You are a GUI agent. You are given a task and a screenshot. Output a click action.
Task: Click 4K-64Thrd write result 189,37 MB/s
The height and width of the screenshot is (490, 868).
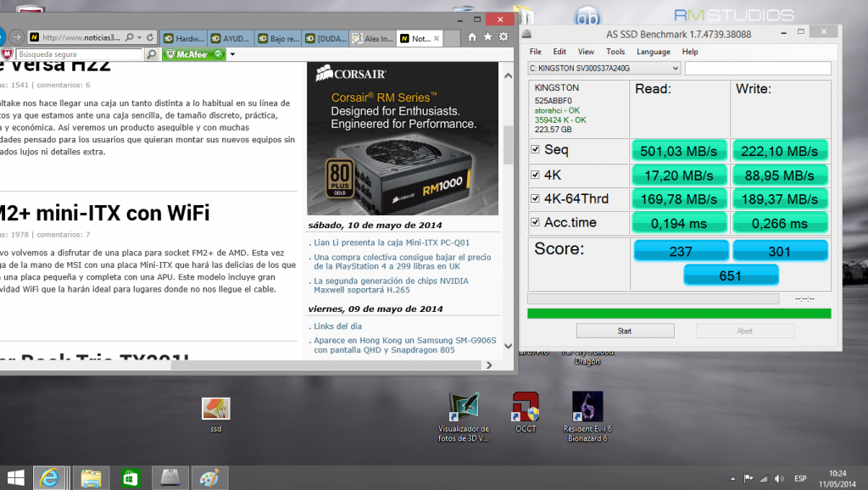[780, 199]
